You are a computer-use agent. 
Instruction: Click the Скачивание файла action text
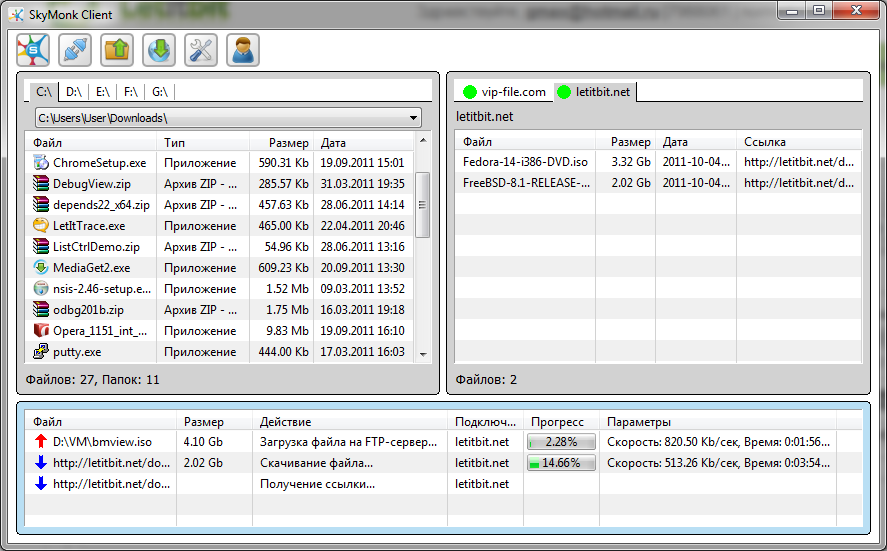pyautogui.click(x=316, y=463)
